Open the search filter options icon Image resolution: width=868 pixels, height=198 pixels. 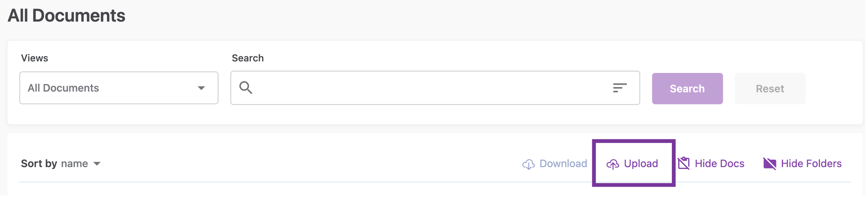619,88
